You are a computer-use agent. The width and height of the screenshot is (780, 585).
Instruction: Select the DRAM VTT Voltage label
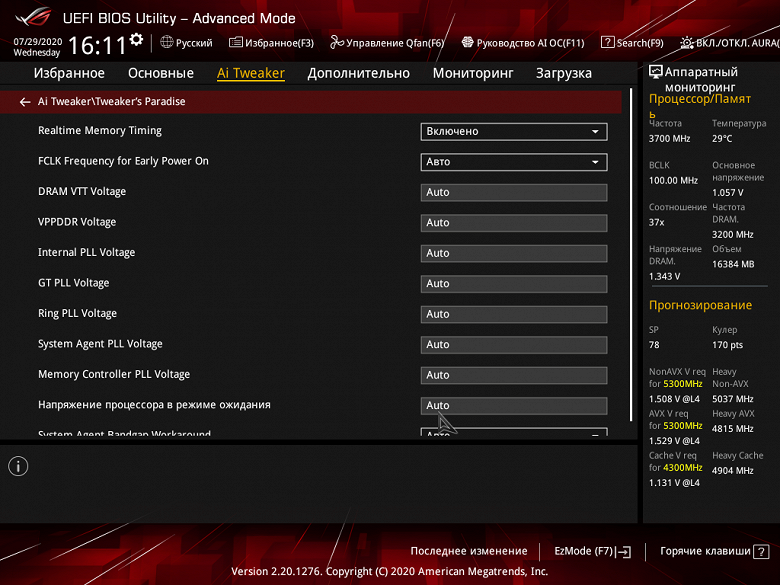point(82,192)
